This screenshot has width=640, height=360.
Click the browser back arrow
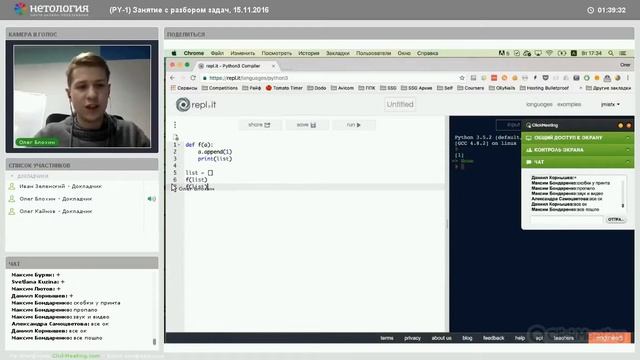pos(172,78)
